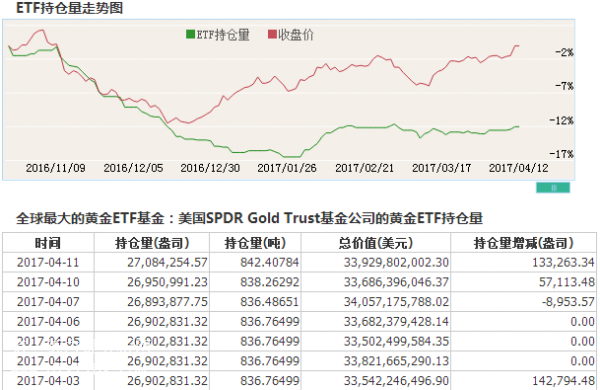Click the change value 133,263.34

(563, 263)
